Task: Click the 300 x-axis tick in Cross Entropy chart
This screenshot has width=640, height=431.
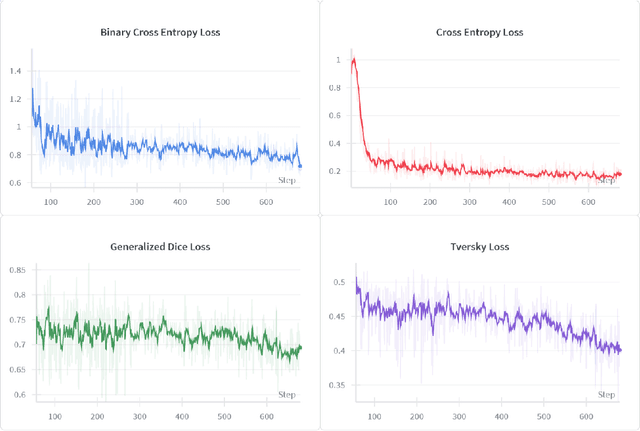Action: click(x=469, y=202)
